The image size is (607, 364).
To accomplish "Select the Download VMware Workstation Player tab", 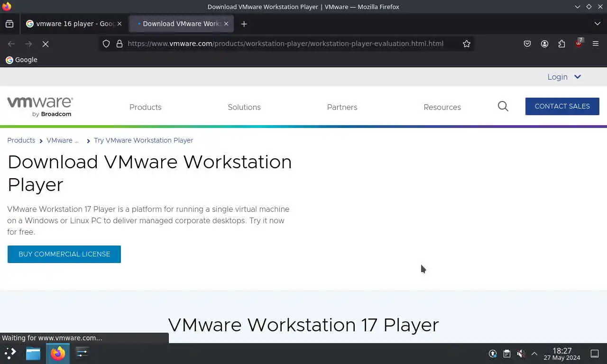I will point(181,24).
